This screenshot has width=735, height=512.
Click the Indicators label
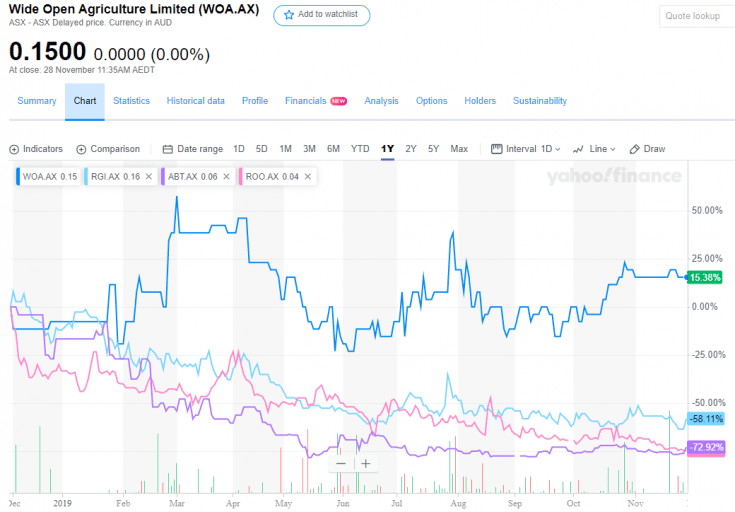click(43, 149)
